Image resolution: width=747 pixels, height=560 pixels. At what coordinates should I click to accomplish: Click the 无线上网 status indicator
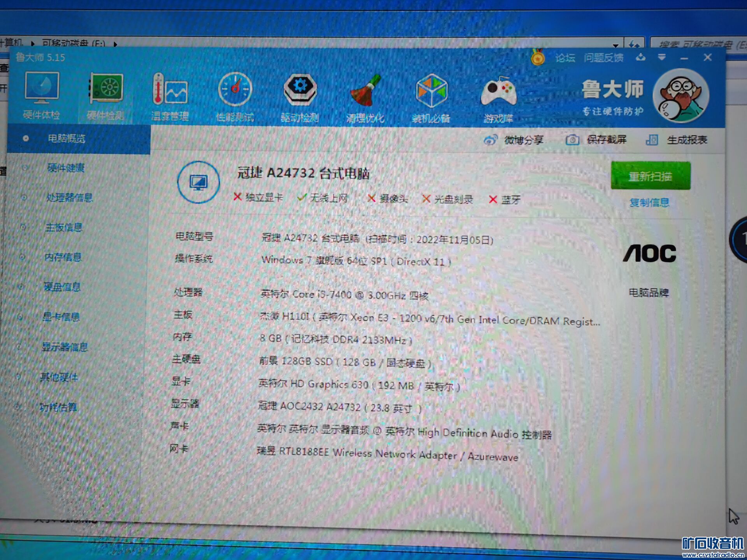(x=323, y=198)
